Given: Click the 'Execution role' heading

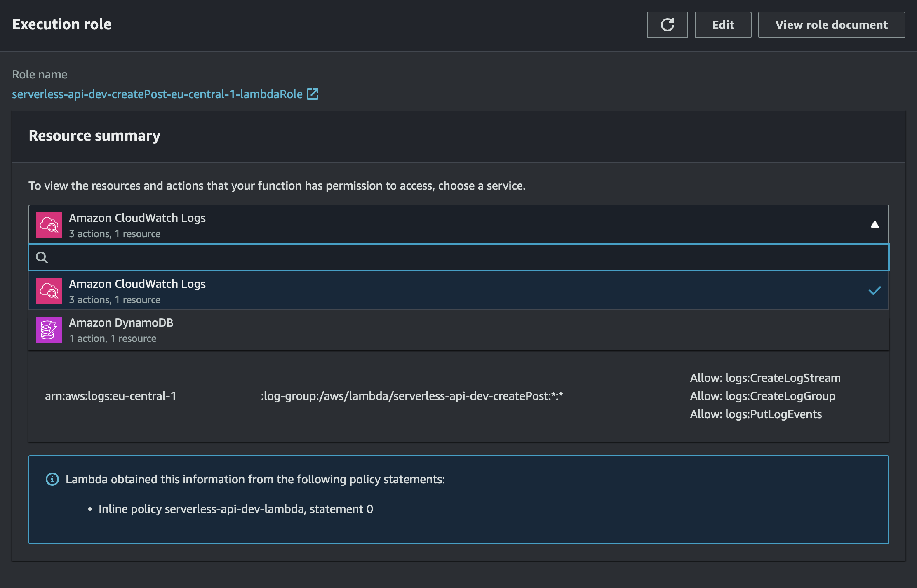Looking at the screenshot, I should click(x=62, y=24).
